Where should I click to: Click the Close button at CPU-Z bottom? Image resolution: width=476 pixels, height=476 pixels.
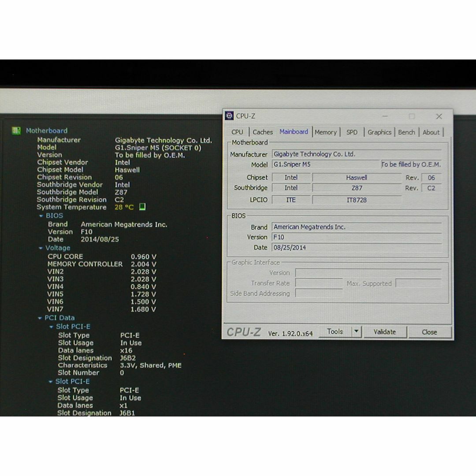pyautogui.click(x=429, y=332)
